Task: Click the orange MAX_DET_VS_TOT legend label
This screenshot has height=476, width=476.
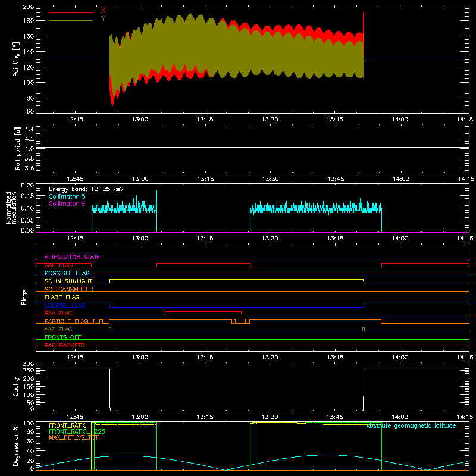Action: click(74, 437)
